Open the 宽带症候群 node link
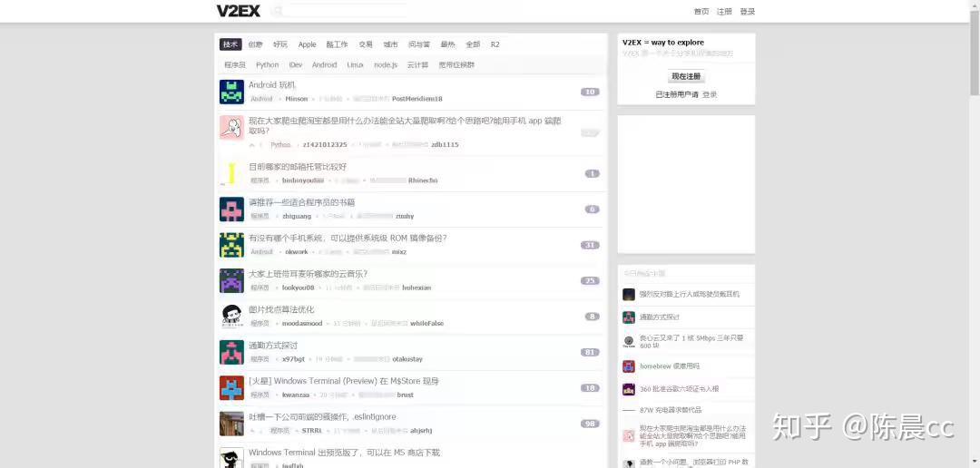The height and width of the screenshot is (468, 980). tap(456, 65)
